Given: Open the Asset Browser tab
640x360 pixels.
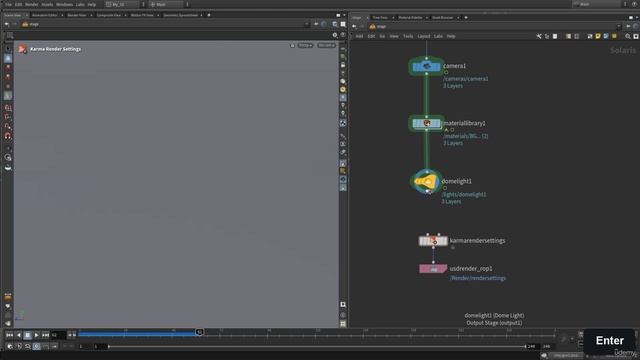Looking at the screenshot, I should 442,18.
